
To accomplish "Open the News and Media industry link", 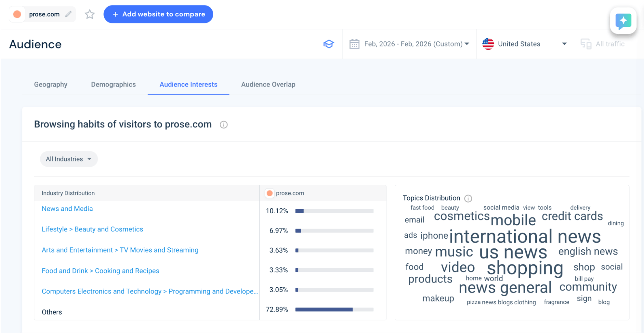I will pos(67,208).
